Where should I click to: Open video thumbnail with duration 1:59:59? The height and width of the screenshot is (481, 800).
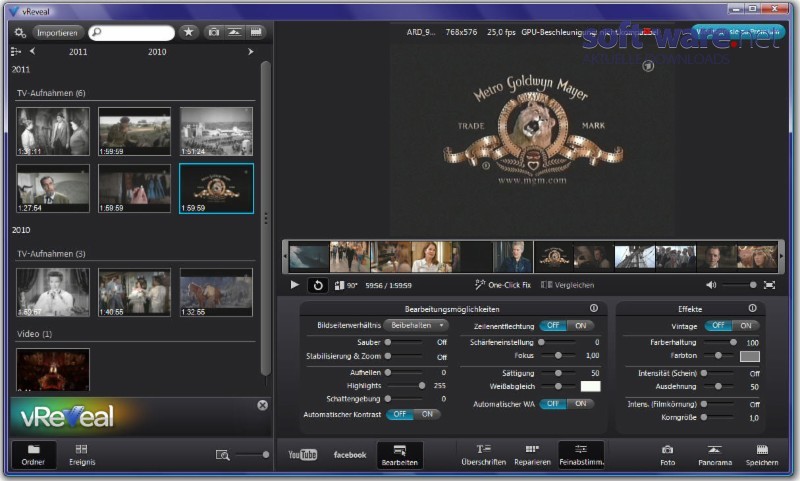[134, 131]
